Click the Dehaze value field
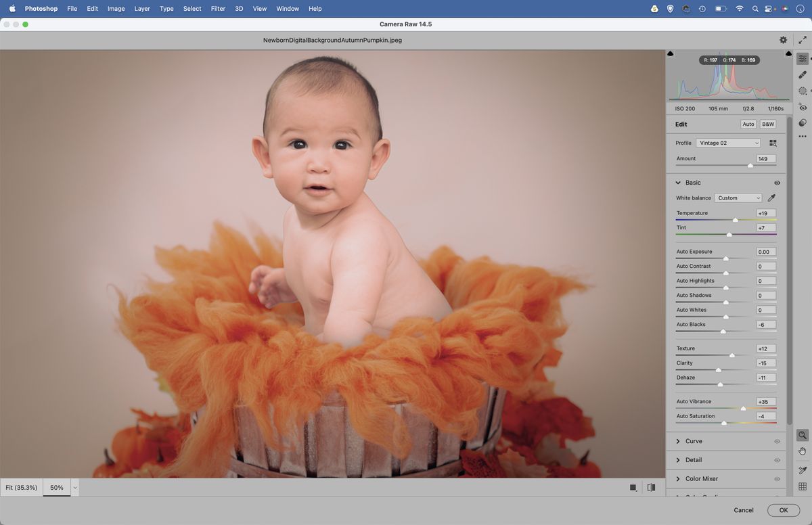The width and height of the screenshot is (812, 525). coord(766,378)
